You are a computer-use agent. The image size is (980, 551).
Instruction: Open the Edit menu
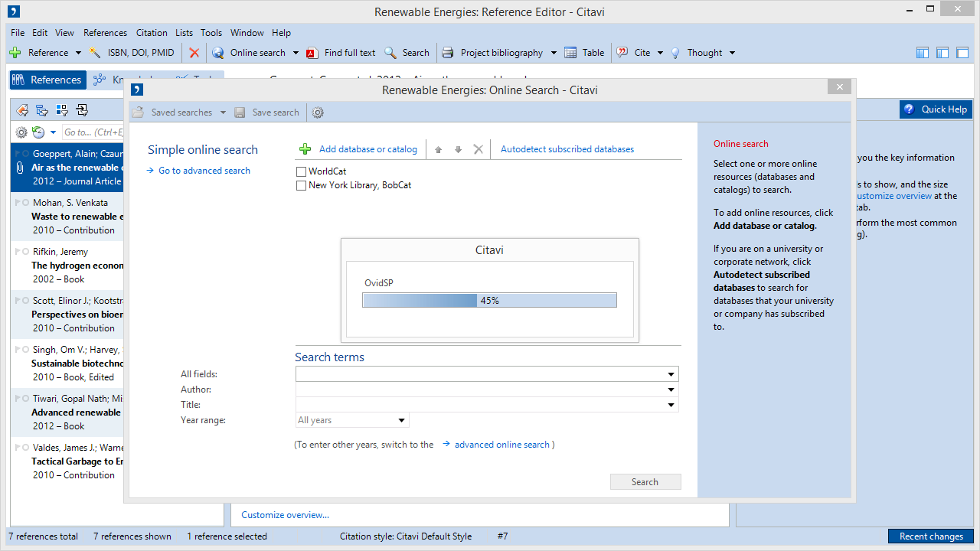40,33
